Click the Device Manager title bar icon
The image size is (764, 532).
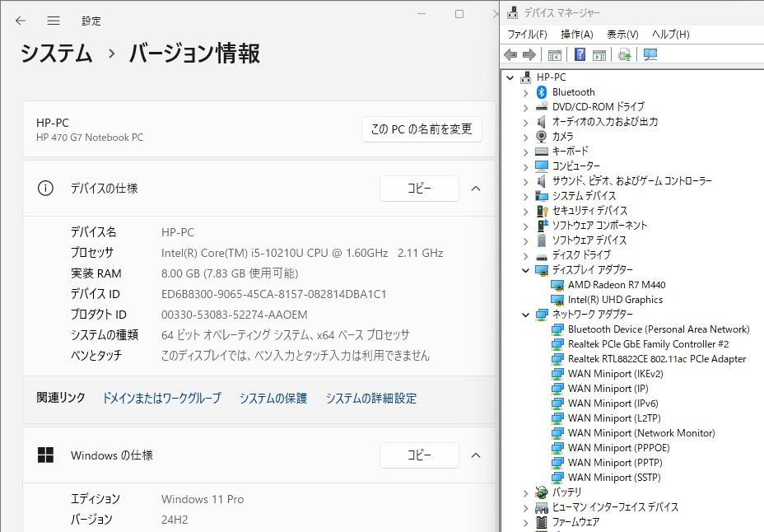512,12
